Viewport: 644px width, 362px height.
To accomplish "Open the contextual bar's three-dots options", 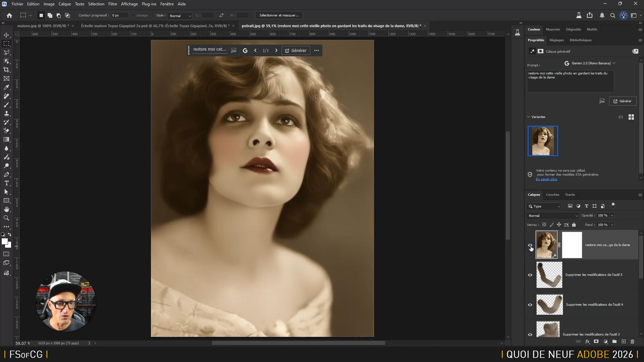I will [316, 50].
